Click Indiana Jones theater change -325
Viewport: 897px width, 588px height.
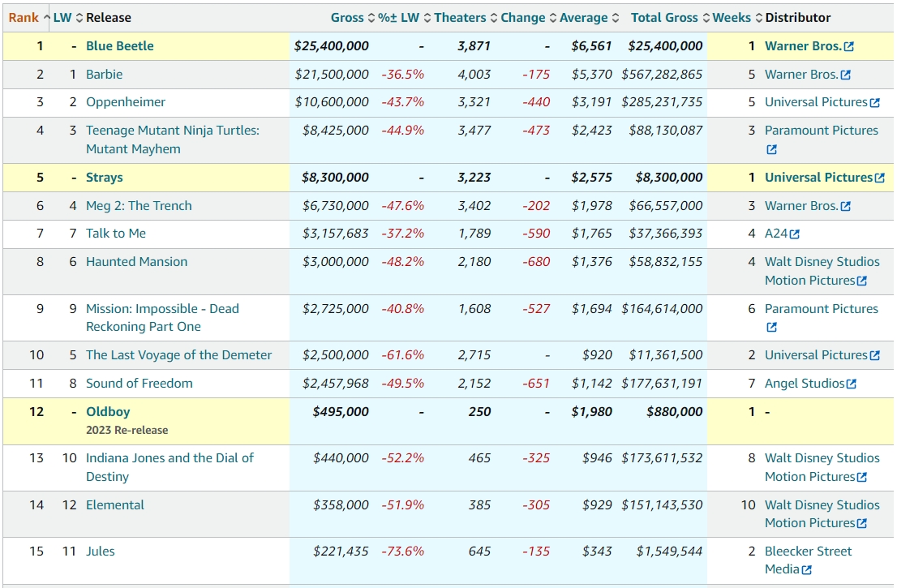(536, 458)
